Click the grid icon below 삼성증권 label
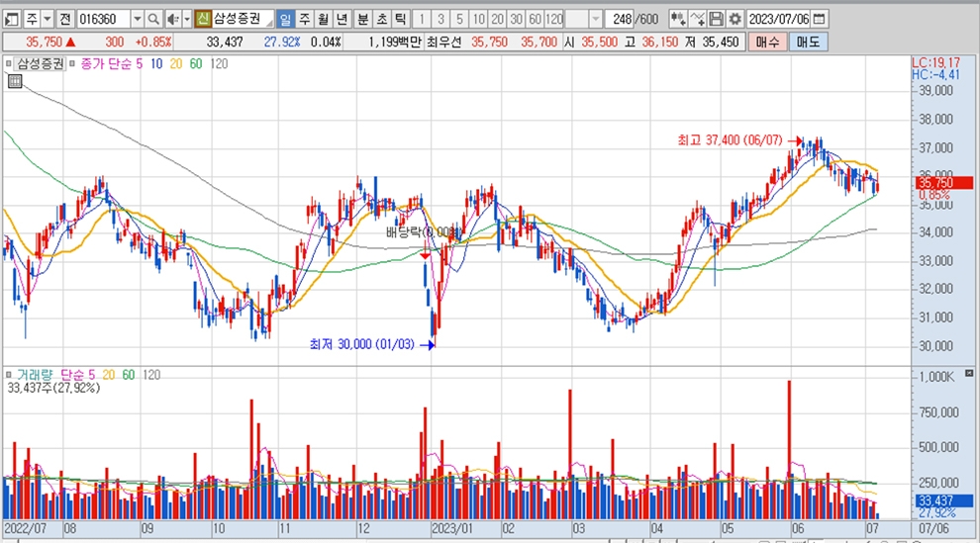Viewport: 980px width, 543px height. (x=14, y=82)
